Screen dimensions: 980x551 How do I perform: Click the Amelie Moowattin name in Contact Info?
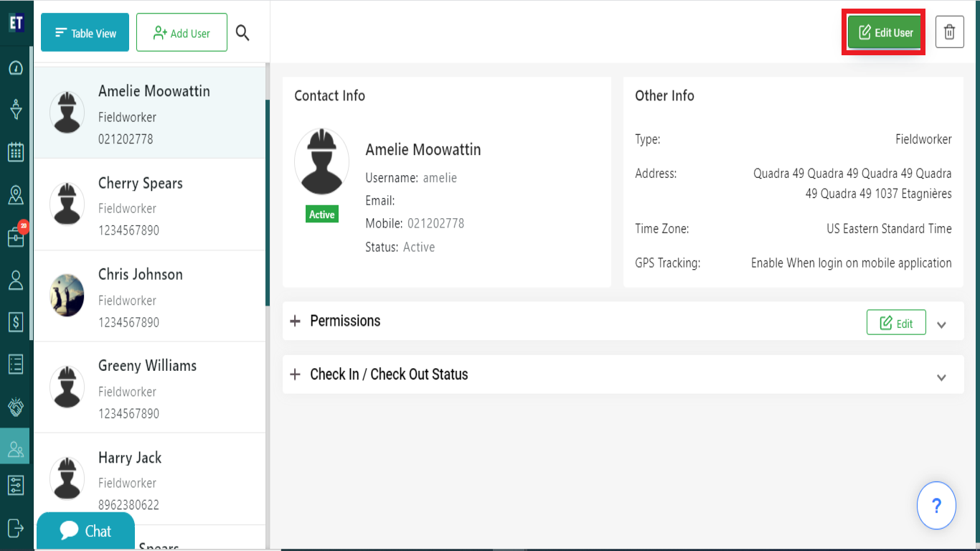tap(423, 149)
